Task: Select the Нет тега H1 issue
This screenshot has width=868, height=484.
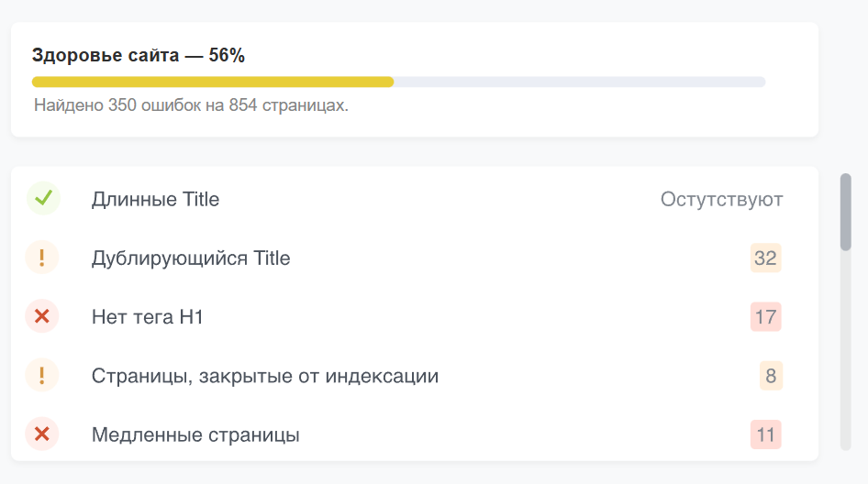Action: [x=414, y=317]
